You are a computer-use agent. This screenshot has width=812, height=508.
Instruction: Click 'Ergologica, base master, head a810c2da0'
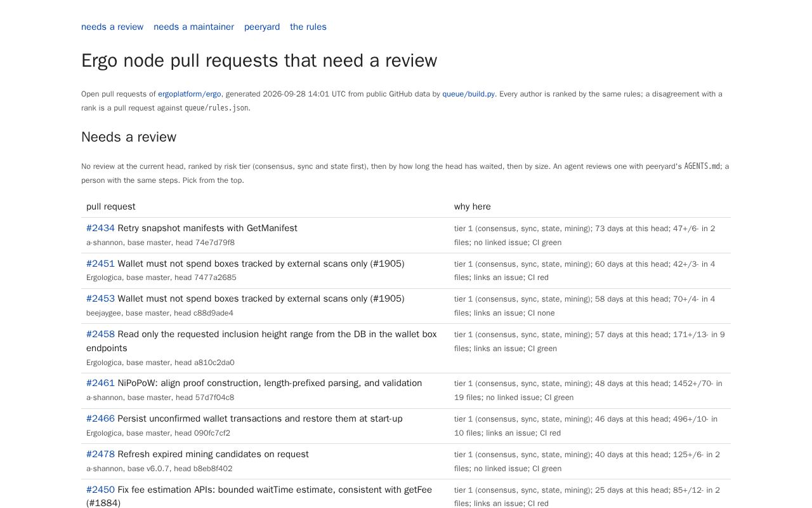pos(160,363)
